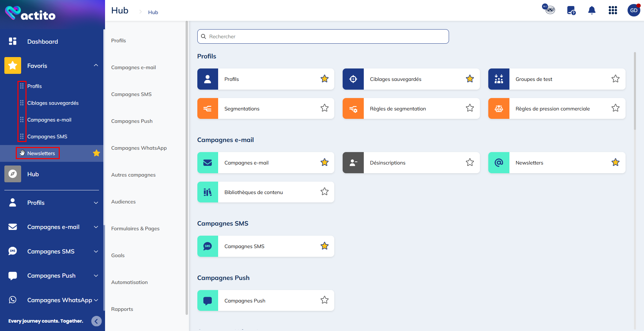Open the apps grid menu icon
Viewport: 644px width, 331px height.
pos(612,10)
